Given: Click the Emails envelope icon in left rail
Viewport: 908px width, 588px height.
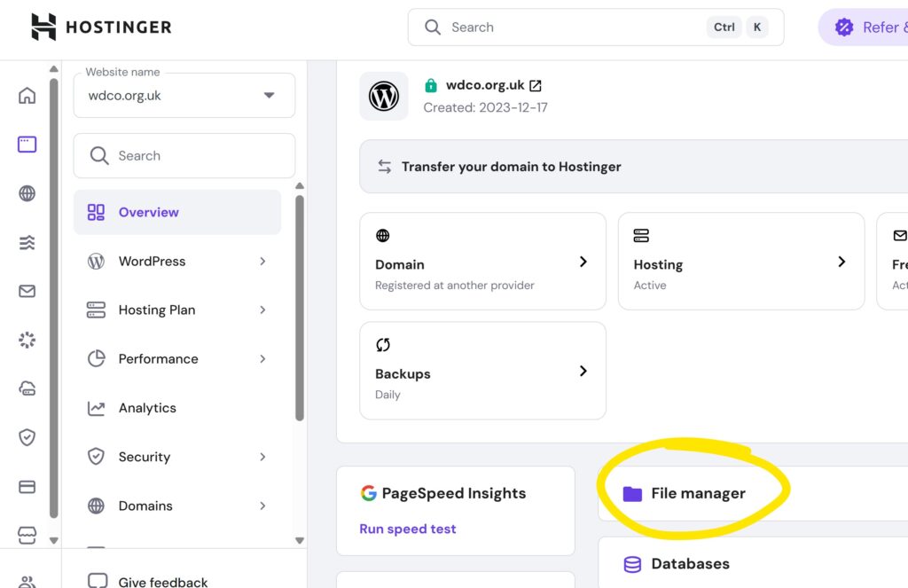Looking at the screenshot, I should (27, 291).
